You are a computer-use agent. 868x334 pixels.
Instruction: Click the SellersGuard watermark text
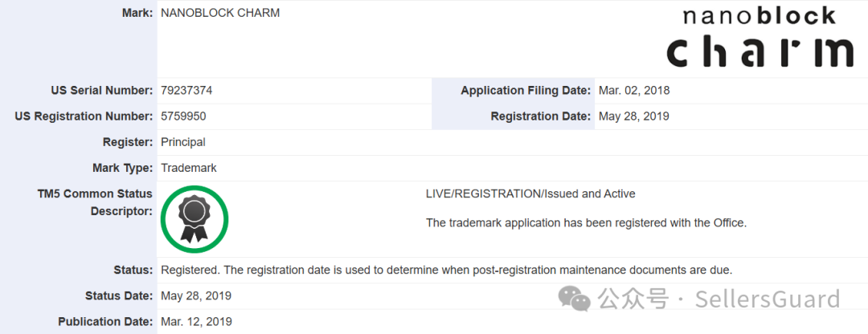click(x=767, y=299)
